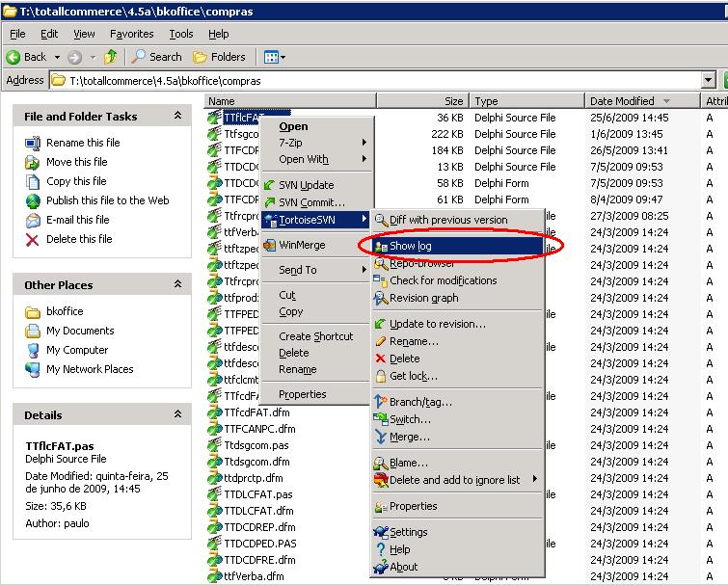Viewport: 728px width, 585px height.
Task: Select the ttdprctp.dfm file
Action: (254, 478)
